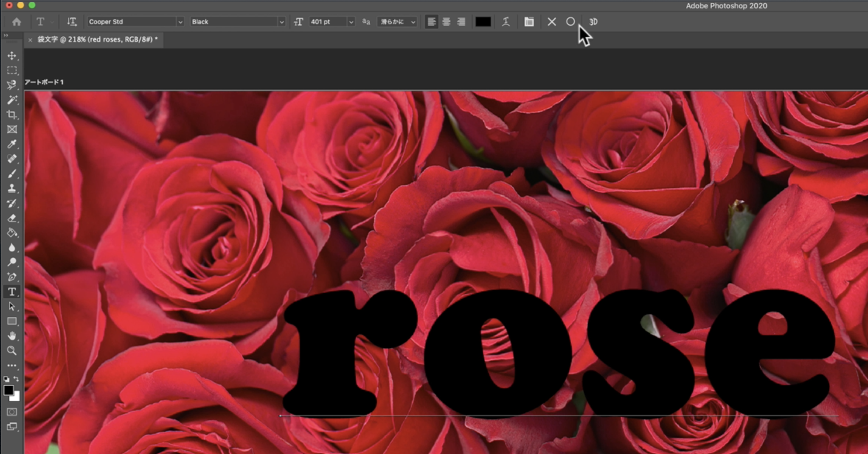Select the History Brush tool
This screenshot has width=868, height=454.
(12, 203)
